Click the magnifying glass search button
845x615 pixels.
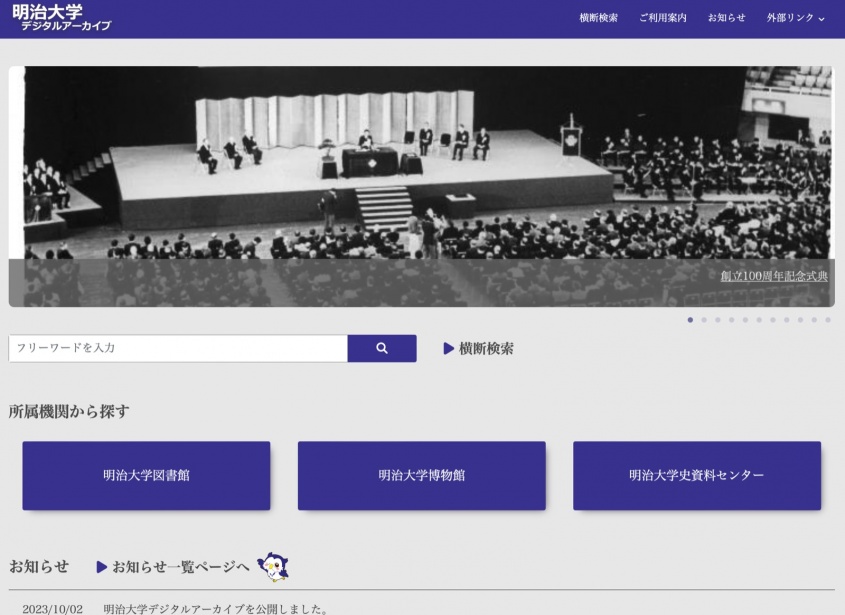pyautogui.click(x=382, y=348)
